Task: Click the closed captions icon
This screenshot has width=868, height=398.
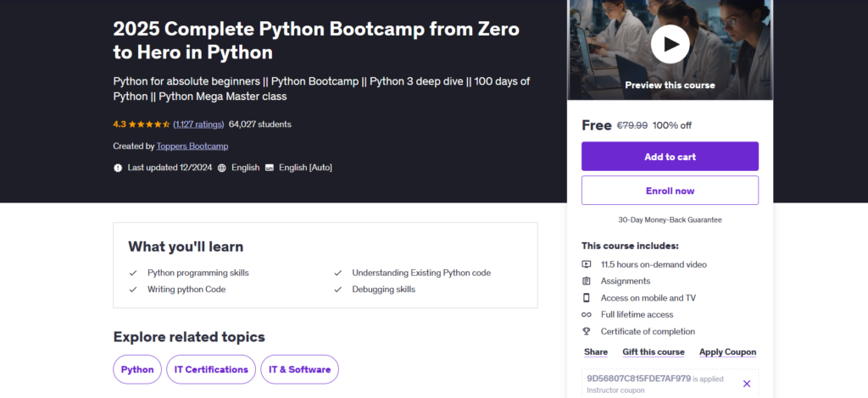Action: click(270, 168)
